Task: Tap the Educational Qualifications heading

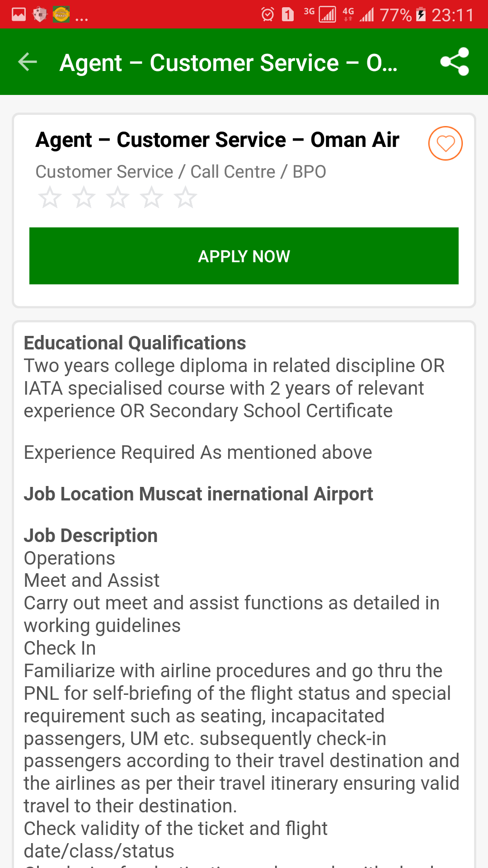Action: click(x=135, y=343)
